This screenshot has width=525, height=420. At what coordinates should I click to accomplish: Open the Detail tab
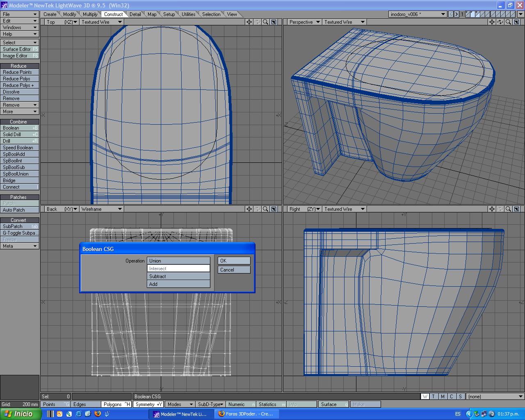[135, 14]
